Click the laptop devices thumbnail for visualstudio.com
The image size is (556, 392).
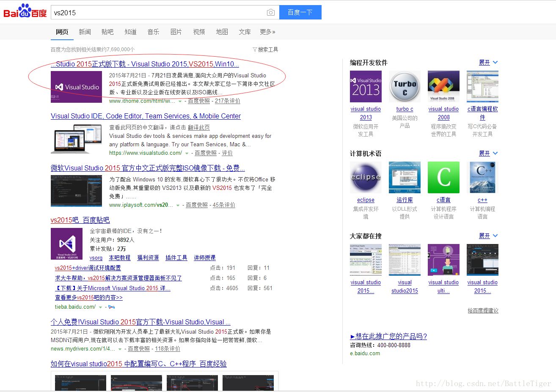coord(76,139)
